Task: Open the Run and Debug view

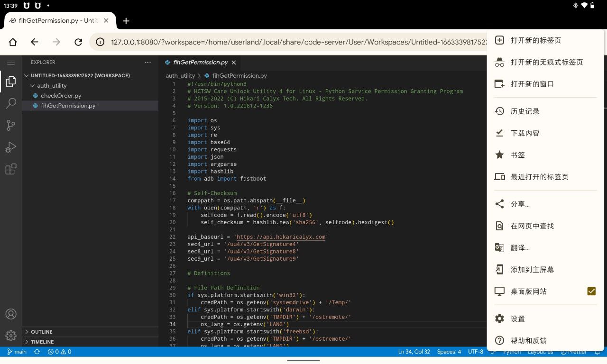Action: coord(10,147)
